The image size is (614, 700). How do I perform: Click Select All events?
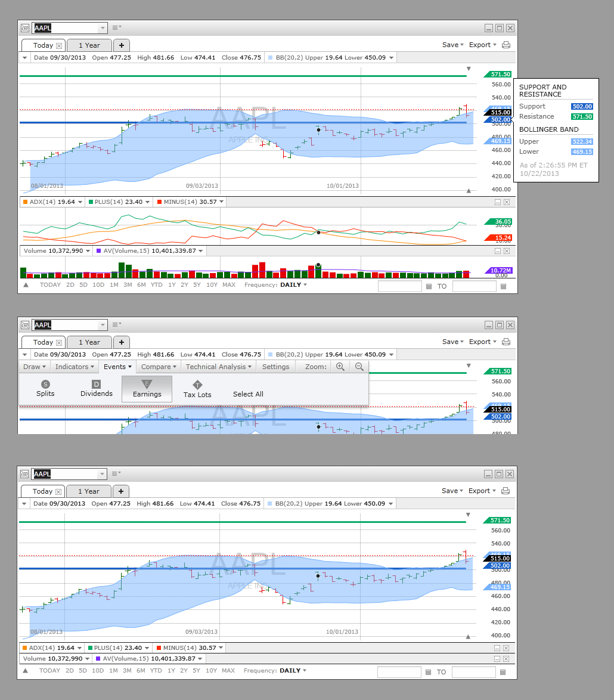[248, 394]
